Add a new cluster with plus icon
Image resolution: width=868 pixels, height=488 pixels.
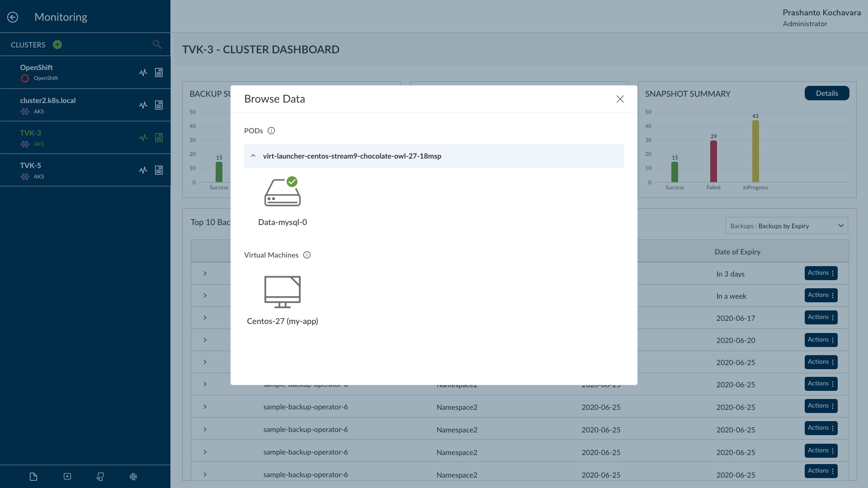click(x=57, y=45)
